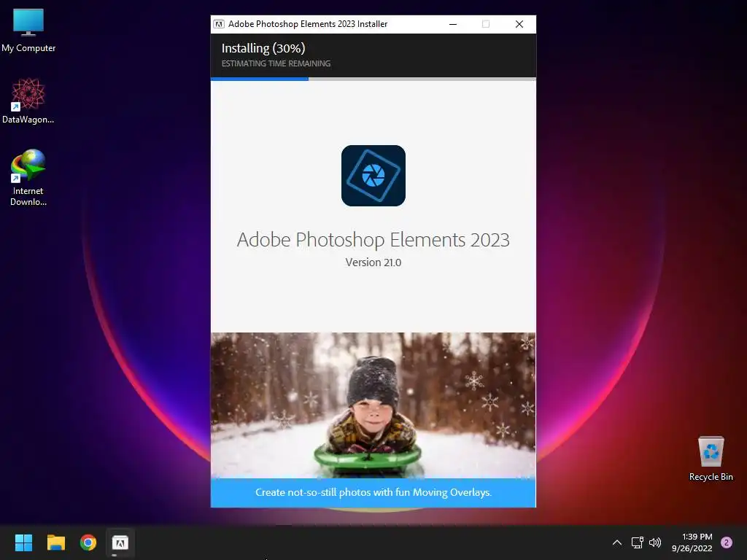This screenshot has width=747, height=560.
Task: Open the Windows Start menu
Action: tap(23, 542)
